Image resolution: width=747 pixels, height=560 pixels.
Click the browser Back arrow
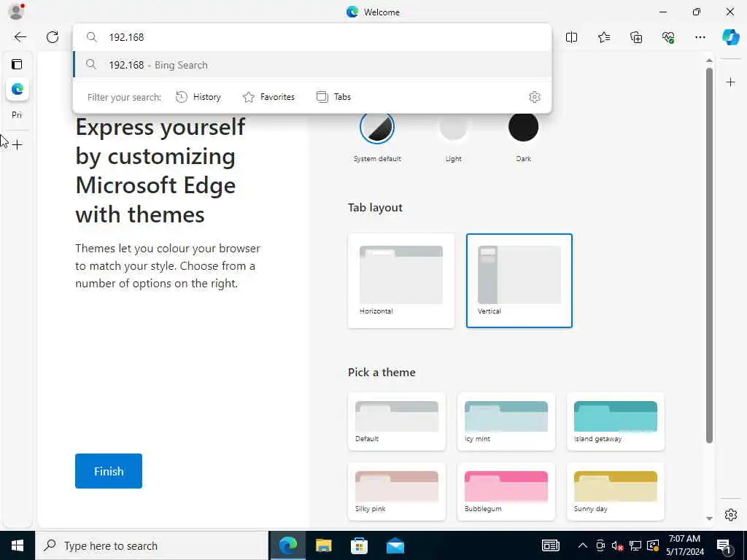point(20,37)
